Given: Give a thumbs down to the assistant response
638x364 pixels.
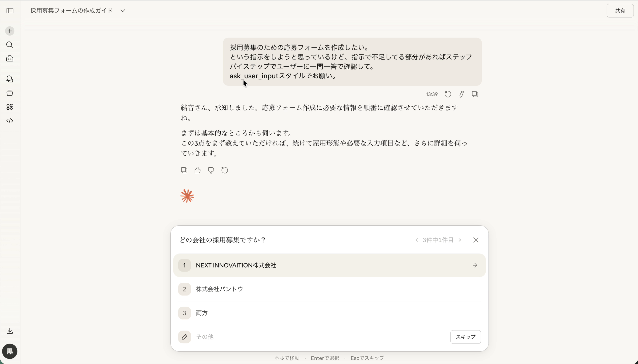Looking at the screenshot, I should click(x=211, y=170).
